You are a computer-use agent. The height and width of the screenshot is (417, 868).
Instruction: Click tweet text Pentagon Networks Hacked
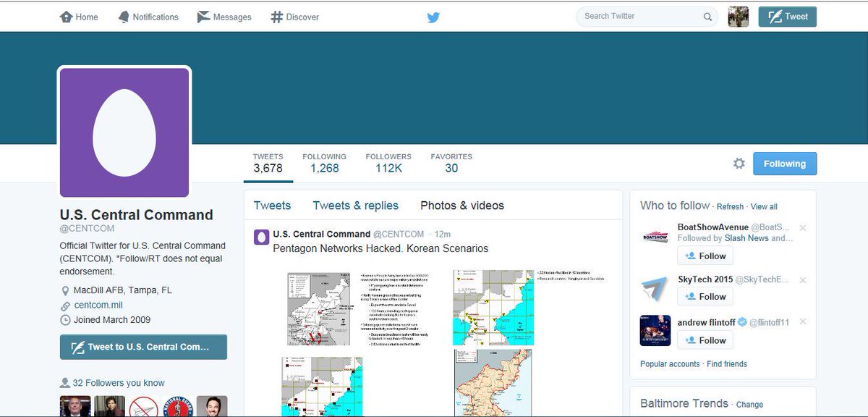pos(380,248)
